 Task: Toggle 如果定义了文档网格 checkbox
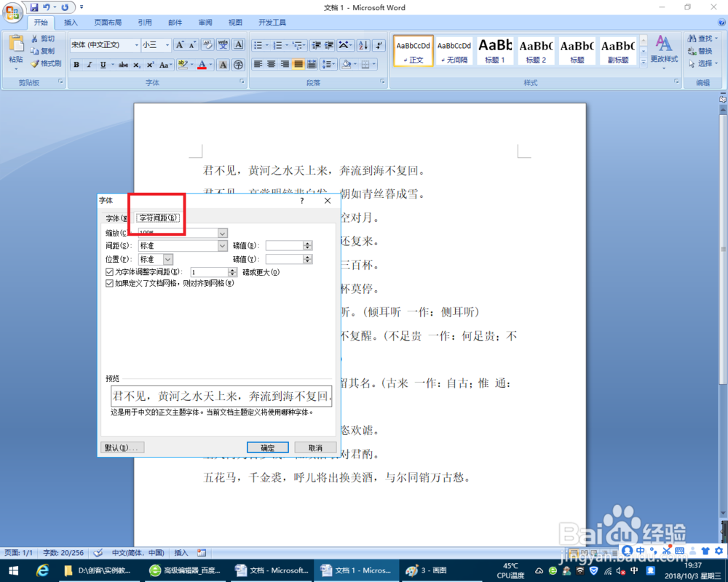pos(110,283)
